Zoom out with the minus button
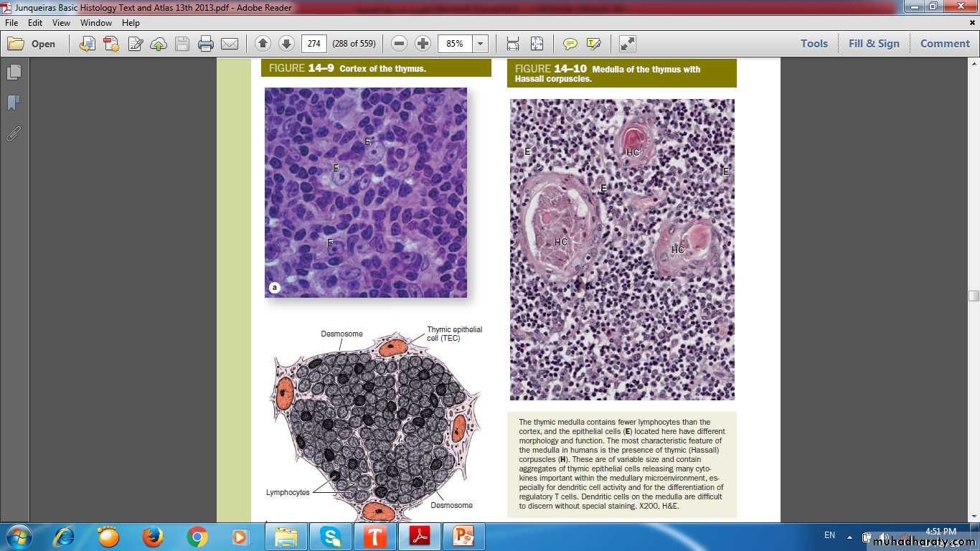 pos(400,44)
